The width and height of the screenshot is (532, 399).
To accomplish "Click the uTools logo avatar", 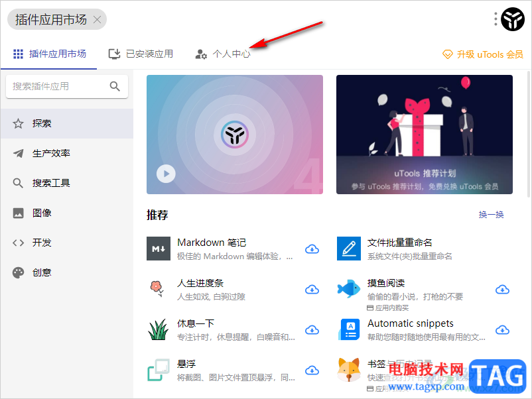I will (x=513, y=19).
